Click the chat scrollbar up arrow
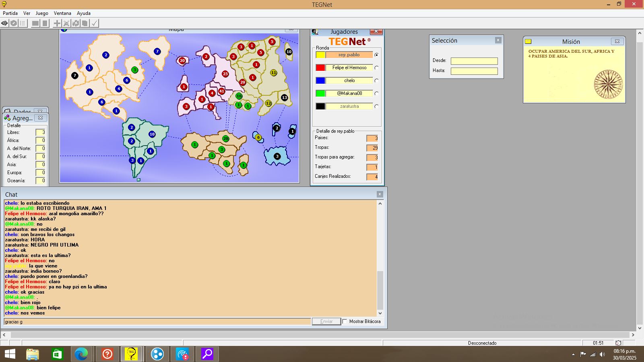The width and height of the screenshot is (644, 362). coord(380,204)
